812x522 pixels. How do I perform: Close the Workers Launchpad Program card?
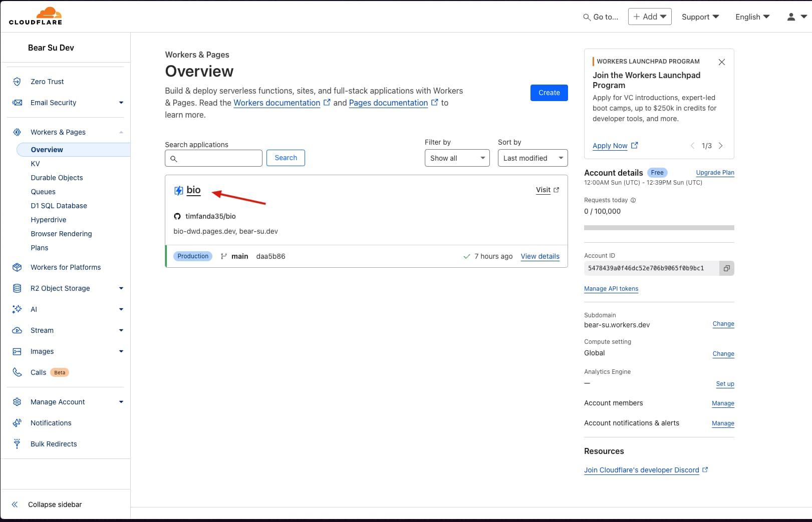coord(722,62)
